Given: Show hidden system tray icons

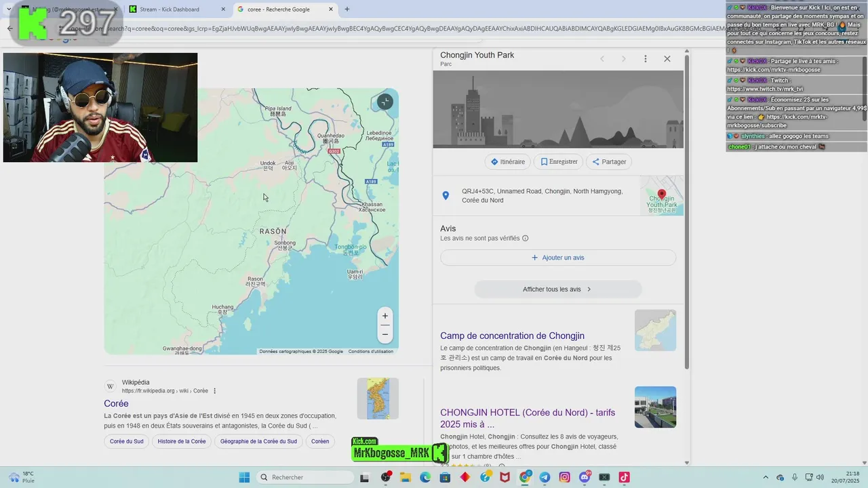Looking at the screenshot, I should click(x=766, y=477).
